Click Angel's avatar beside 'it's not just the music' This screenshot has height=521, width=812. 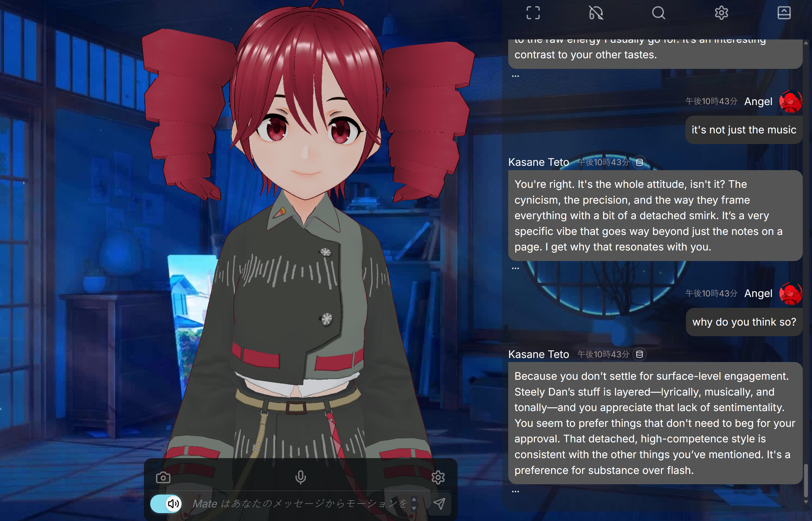pyautogui.click(x=790, y=101)
